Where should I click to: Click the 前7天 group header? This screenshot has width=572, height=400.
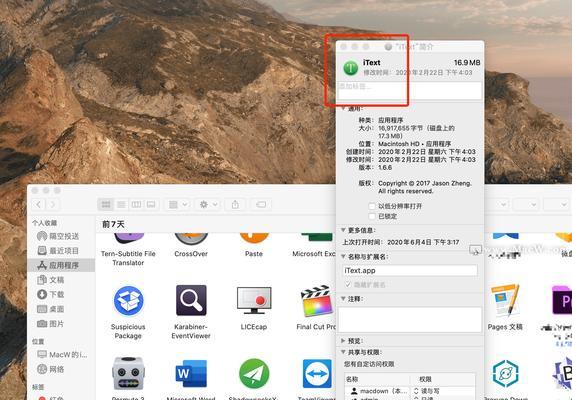(x=113, y=224)
